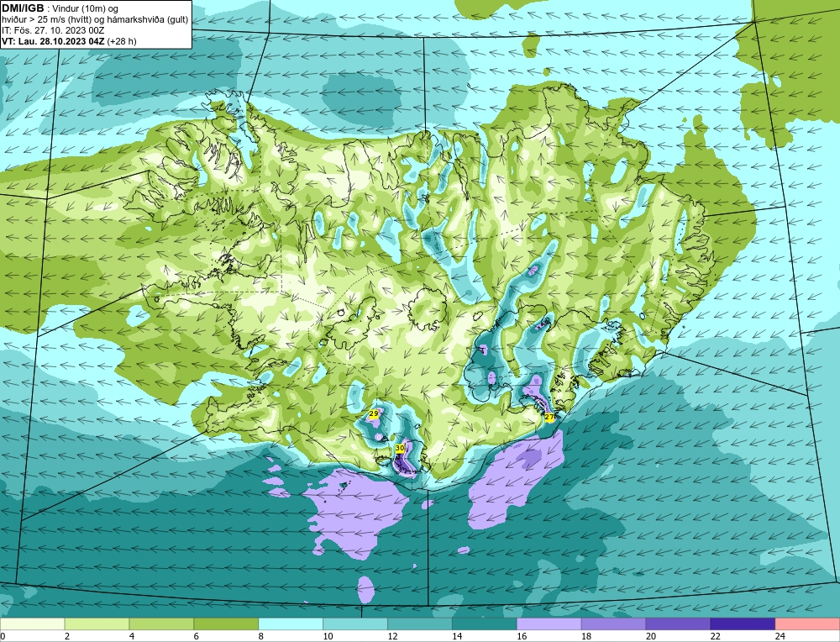
Task: Click the yellow gust label 27
Action: pos(549,417)
